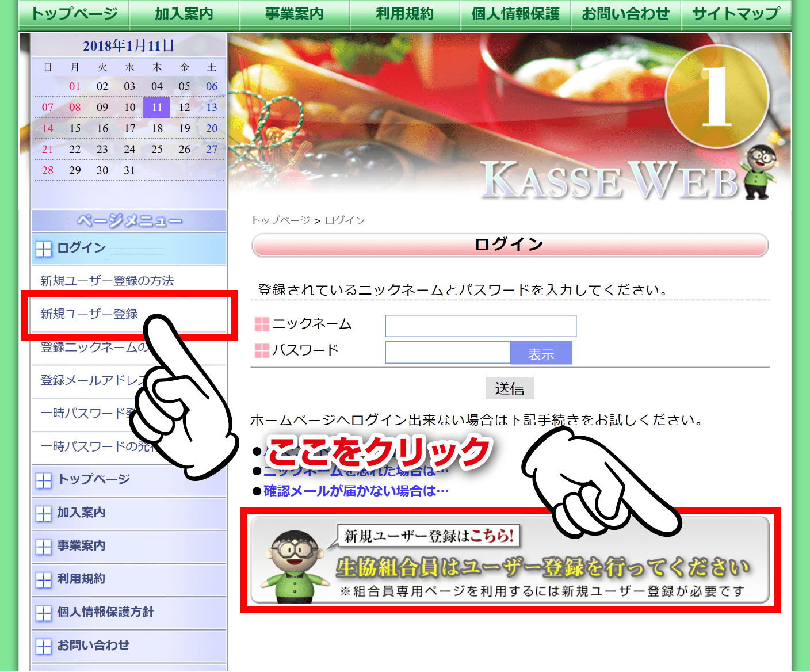810x672 pixels.
Task: Click the ページメニュー heading
Action: 129,220
